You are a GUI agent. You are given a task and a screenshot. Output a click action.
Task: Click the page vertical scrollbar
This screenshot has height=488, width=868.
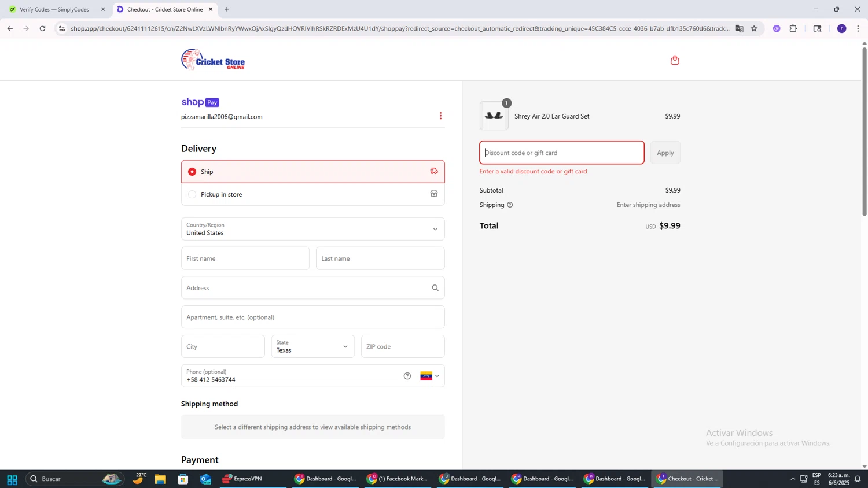click(865, 131)
